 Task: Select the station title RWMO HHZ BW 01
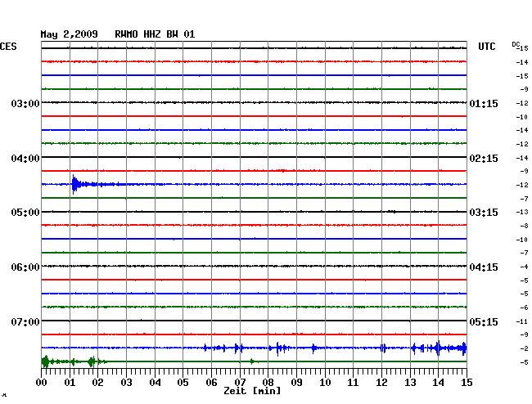(x=155, y=34)
